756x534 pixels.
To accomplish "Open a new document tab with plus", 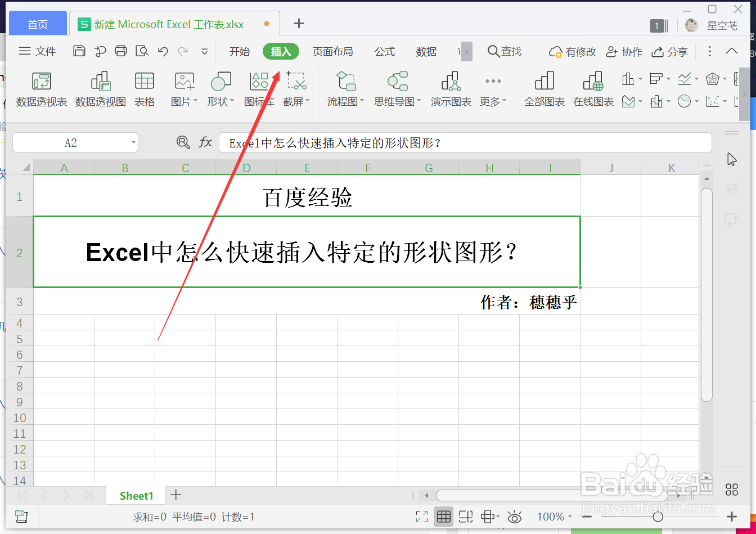I will 299,23.
